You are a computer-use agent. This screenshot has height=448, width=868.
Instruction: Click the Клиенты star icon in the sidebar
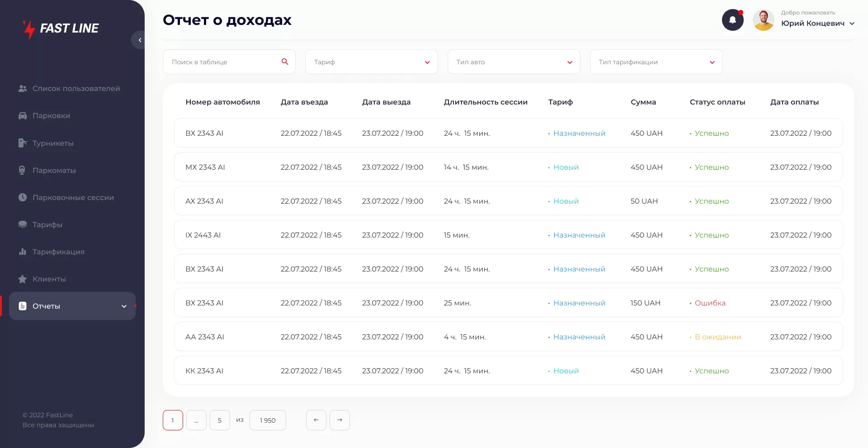(x=23, y=279)
